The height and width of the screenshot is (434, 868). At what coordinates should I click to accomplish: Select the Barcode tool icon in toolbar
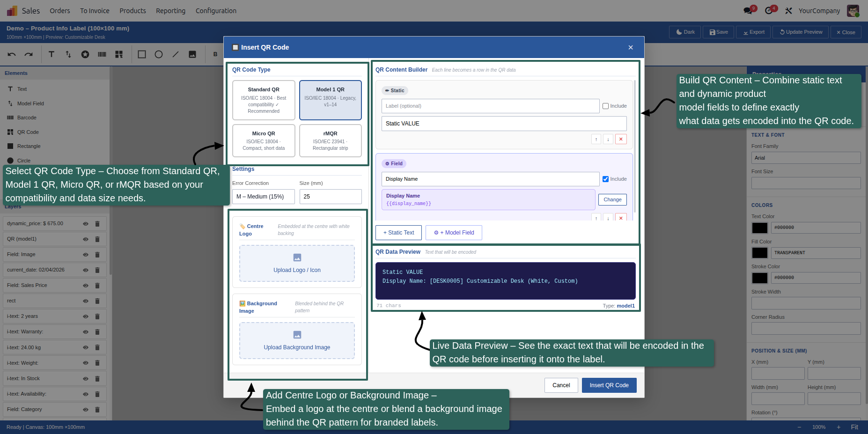pos(102,54)
